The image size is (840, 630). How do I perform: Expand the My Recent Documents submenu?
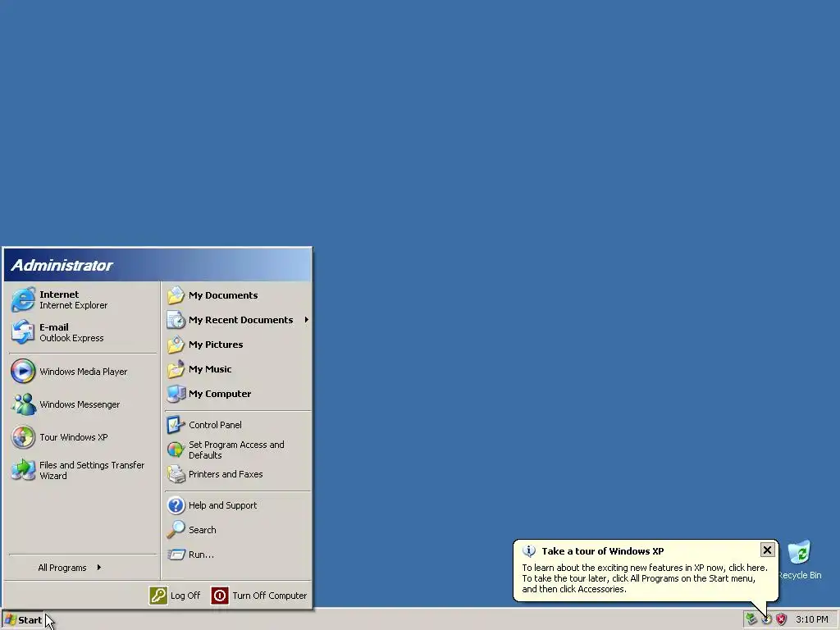[x=238, y=320]
